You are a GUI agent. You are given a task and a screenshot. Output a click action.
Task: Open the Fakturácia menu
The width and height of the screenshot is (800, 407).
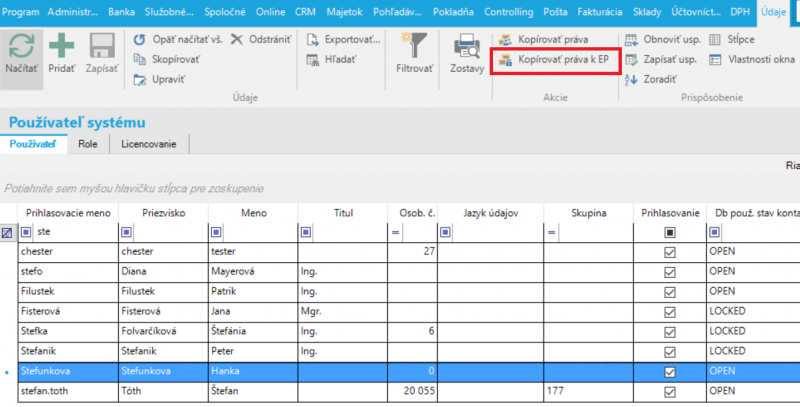pyautogui.click(x=599, y=12)
